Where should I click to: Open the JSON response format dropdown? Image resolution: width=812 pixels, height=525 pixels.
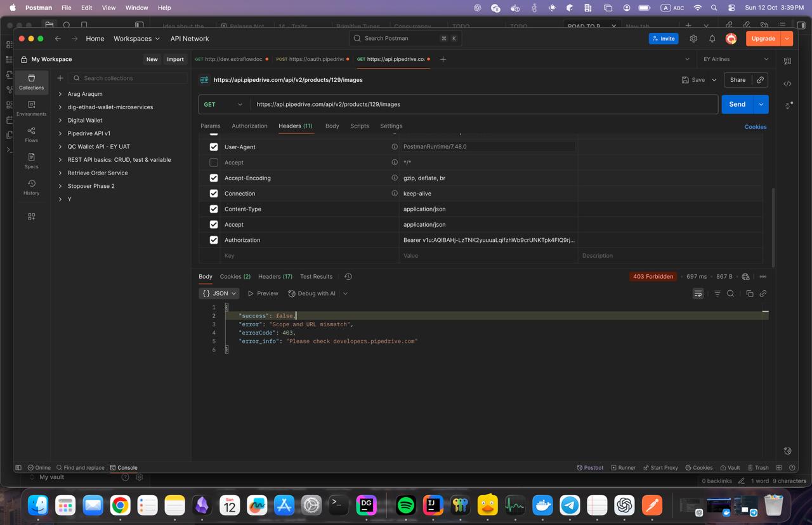pos(219,293)
